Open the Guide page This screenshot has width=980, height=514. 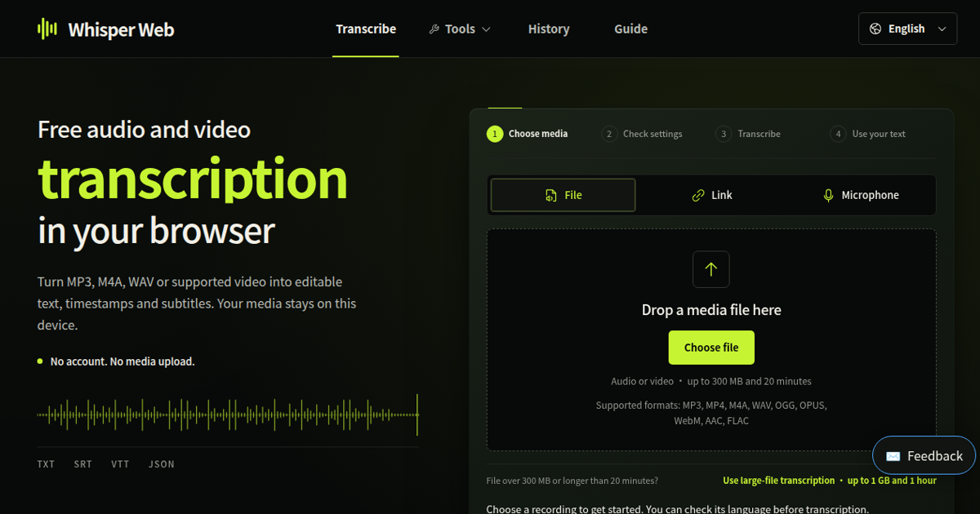(x=630, y=29)
